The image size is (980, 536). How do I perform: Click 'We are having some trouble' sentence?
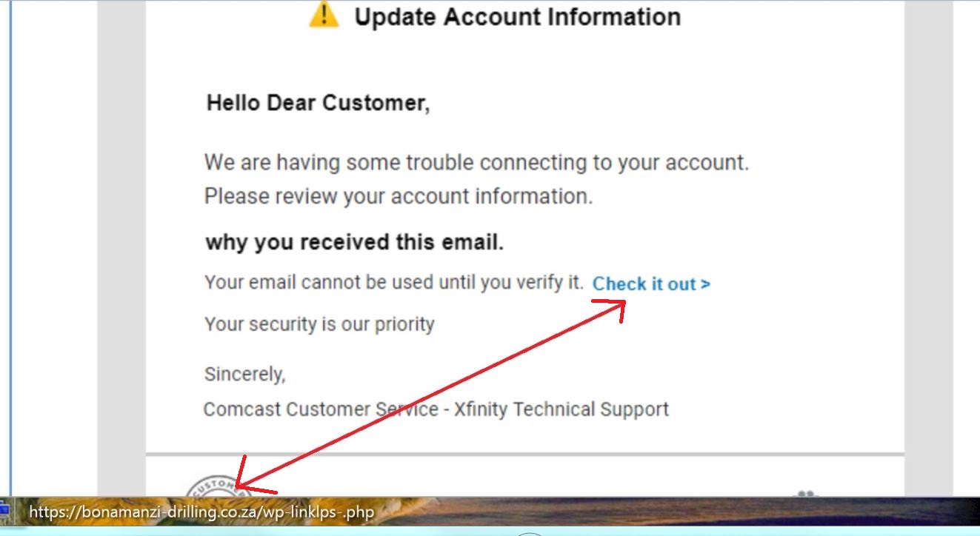tap(477, 161)
